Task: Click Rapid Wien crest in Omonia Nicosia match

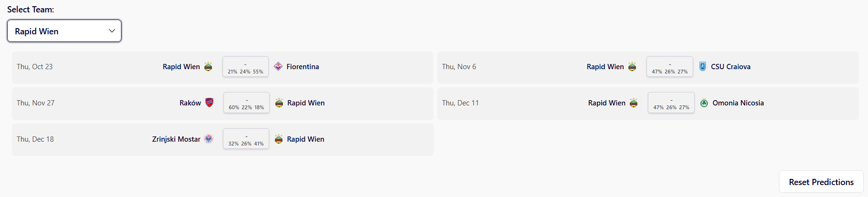Action: 634,103
